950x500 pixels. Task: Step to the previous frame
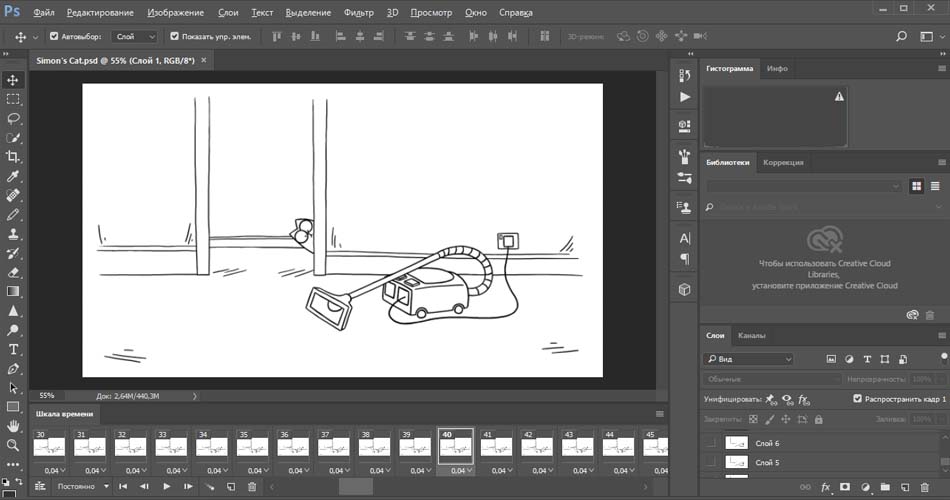click(x=144, y=487)
